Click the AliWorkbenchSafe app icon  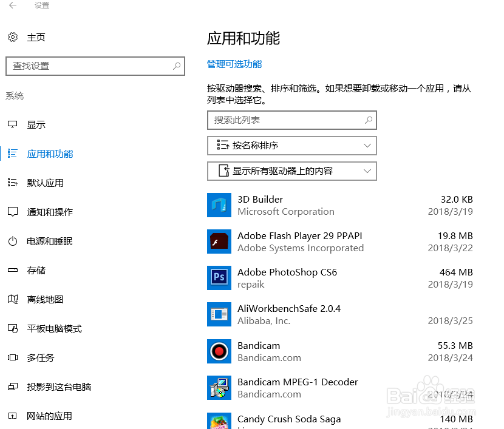click(x=219, y=314)
